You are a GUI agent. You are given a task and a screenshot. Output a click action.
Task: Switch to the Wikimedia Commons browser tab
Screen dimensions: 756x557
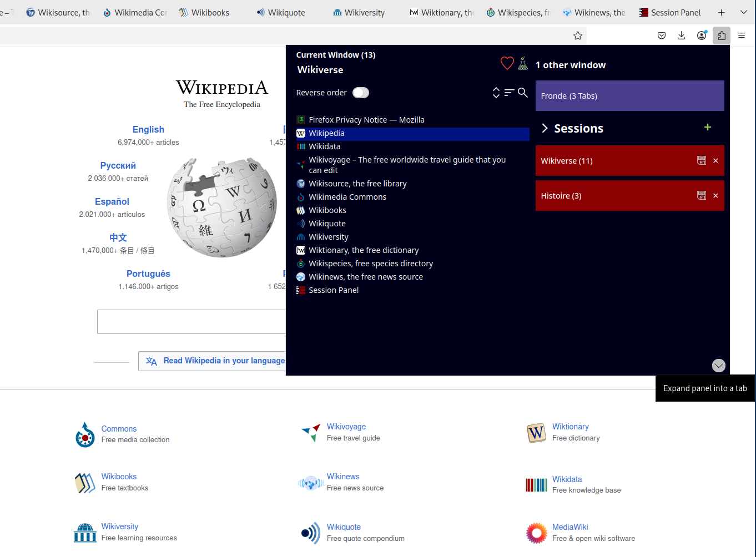click(x=135, y=12)
